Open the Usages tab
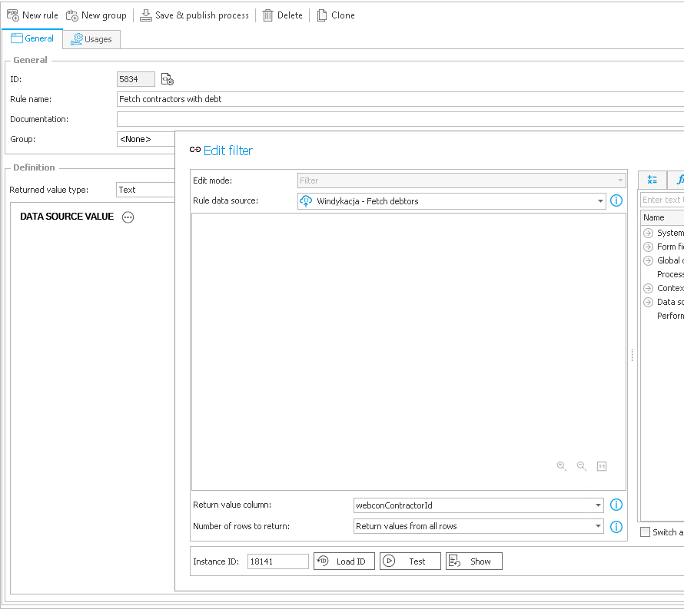This screenshot has height=616, width=684. click(x=91, y=39)
